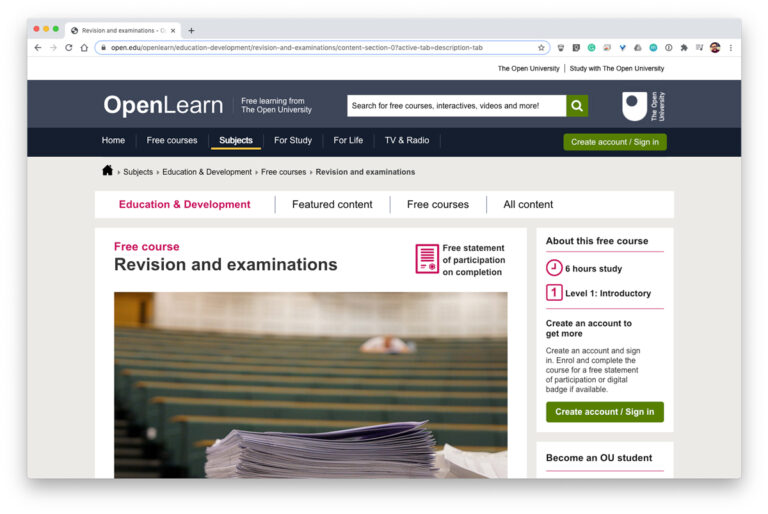
Task: Click the OpenLearn logo
Action: [163, 105]
